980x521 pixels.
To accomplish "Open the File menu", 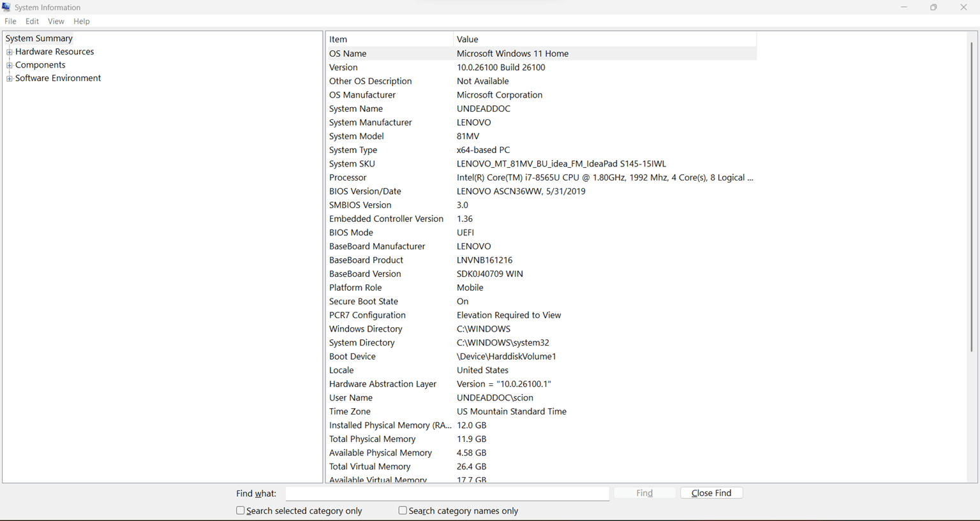I will (x=10, y=22).
